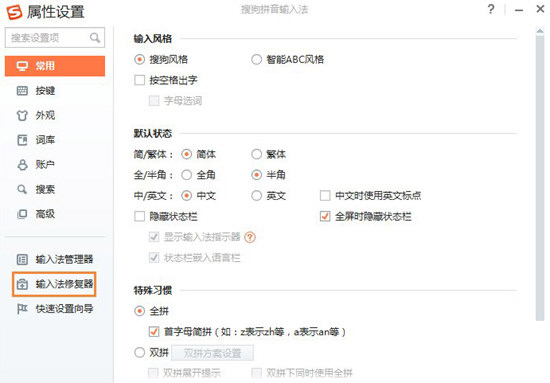The width and height of the screenshot is (550, 383).
Task: Select 搜狗风格 radio button
Action: click(x=140, y=60)
